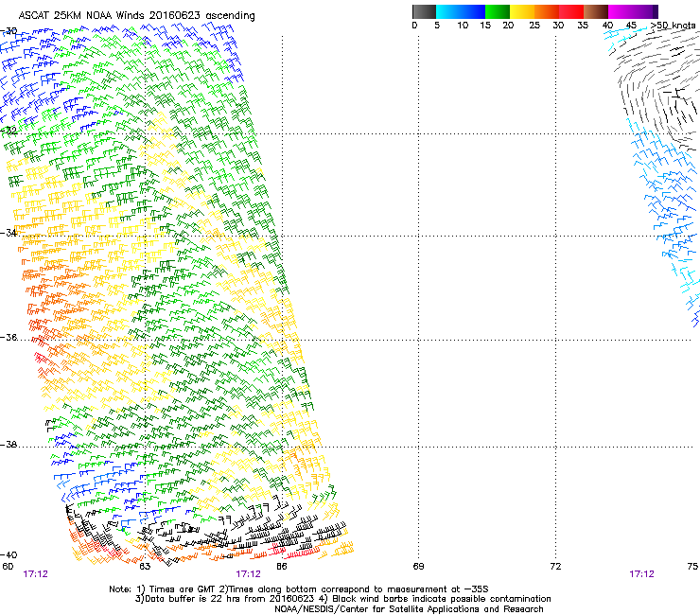Click the yellow 20-25 knots legend segment

522,11
